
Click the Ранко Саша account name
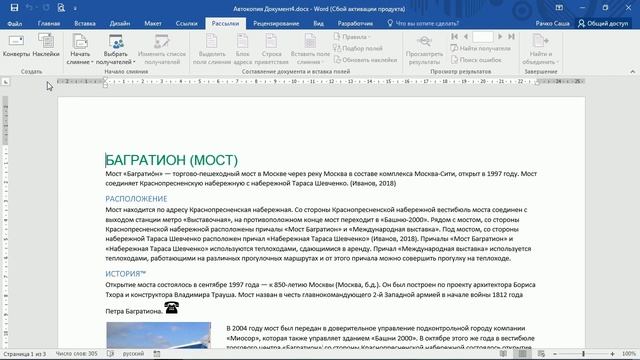point(552,24)
